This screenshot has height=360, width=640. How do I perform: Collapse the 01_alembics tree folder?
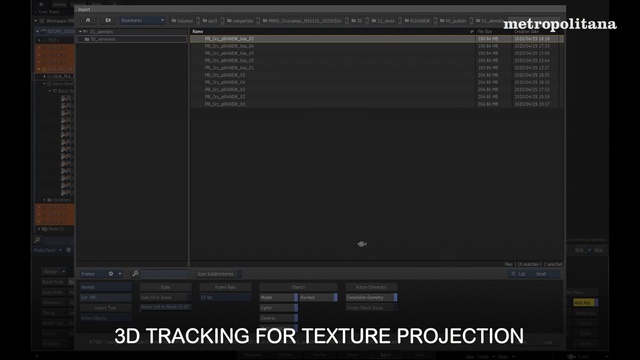(80, 31)
